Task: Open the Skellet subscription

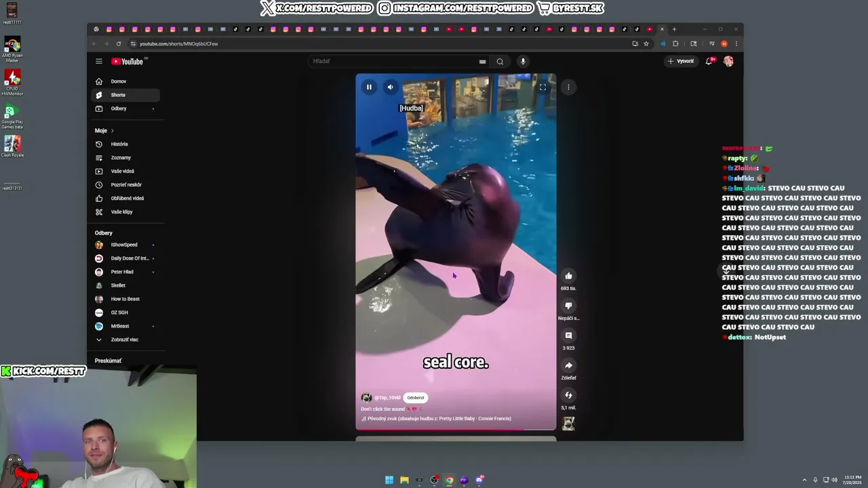Action: [x=125, y=285]
